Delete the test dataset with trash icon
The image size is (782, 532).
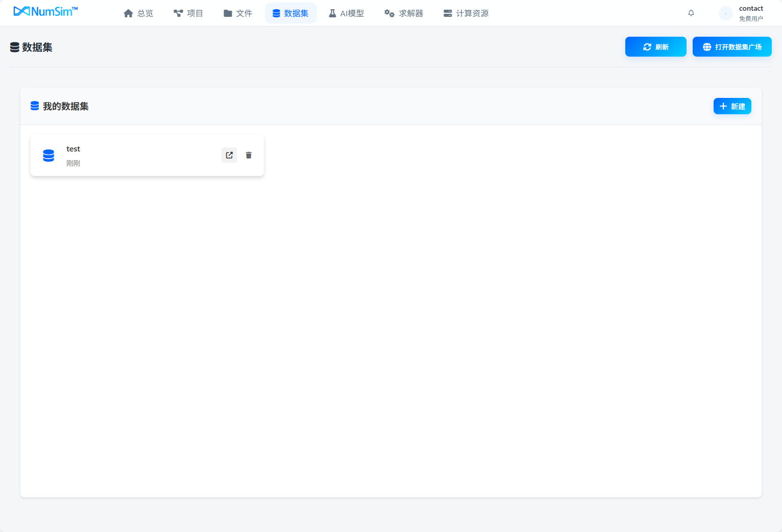249,155
